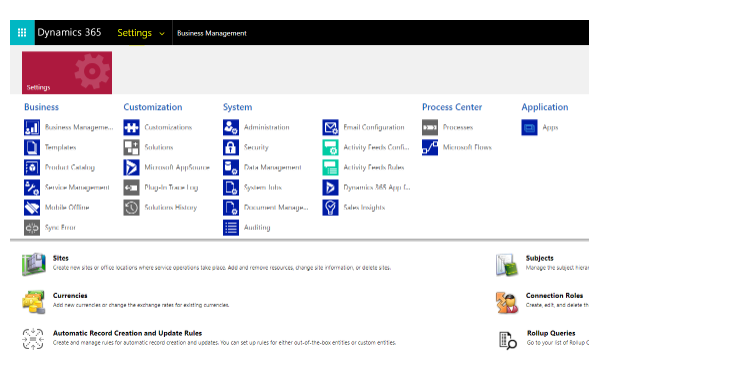Screen dimensions: 750x375
Task: Click the Solutions History clock icon
Action: coord(132,208)
